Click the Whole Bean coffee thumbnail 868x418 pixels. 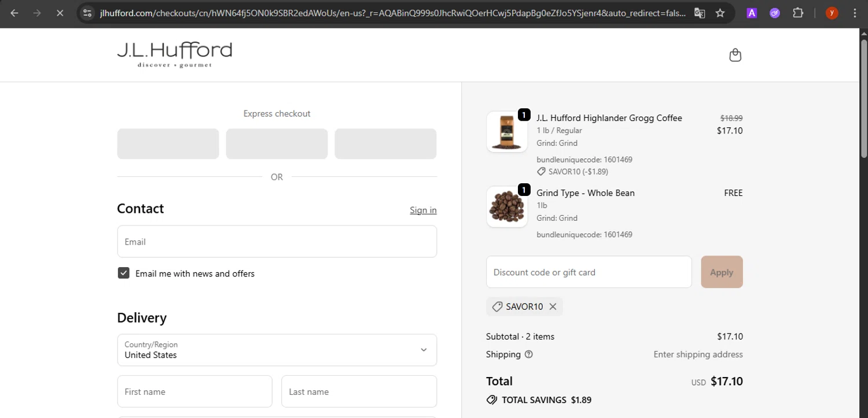point(507,207)
